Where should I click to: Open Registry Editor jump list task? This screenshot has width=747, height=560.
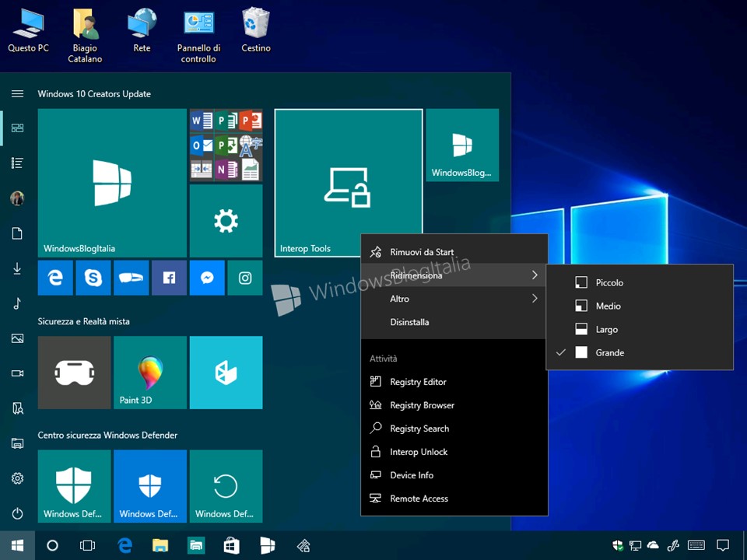click(454, 381)
